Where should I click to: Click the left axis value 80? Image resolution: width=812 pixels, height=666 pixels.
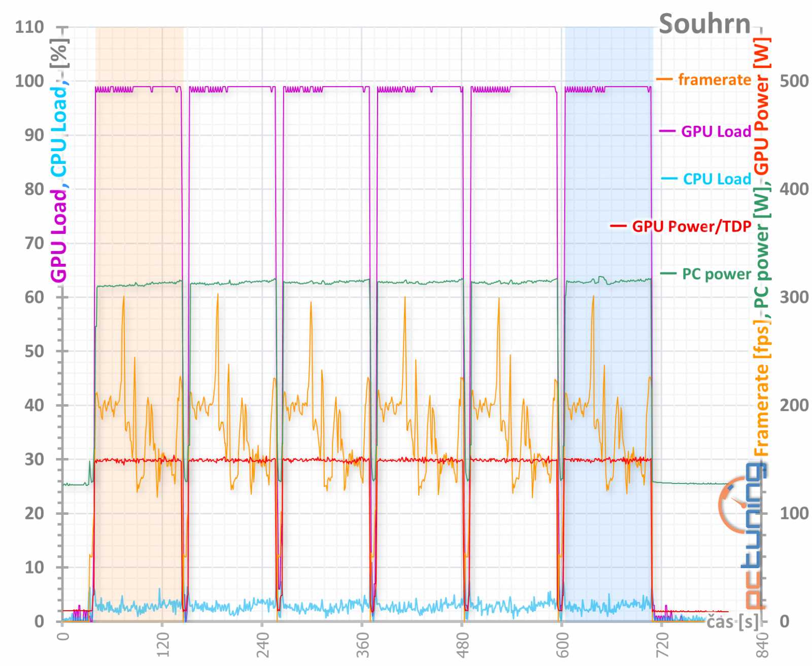click(x=35, y=189)
